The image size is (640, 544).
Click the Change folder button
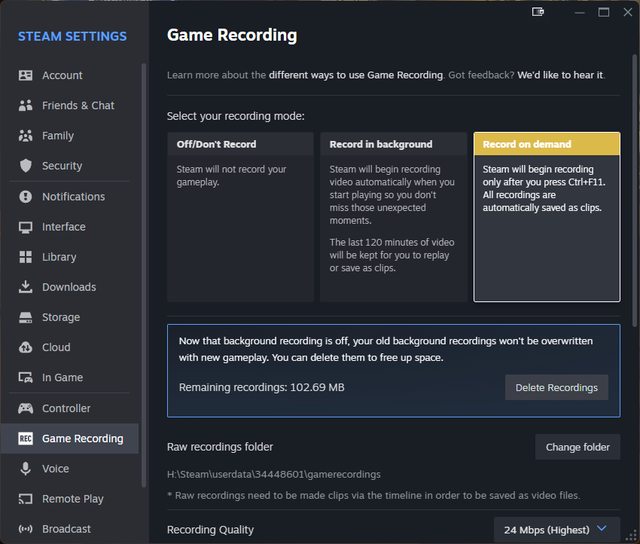(577, 447)
